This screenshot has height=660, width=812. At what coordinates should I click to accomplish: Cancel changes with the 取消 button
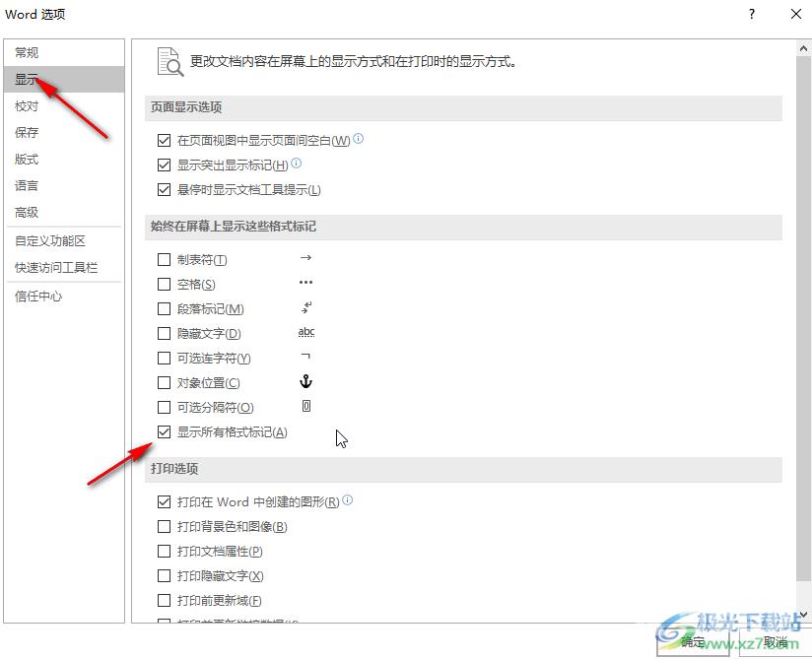pos(776,642)
